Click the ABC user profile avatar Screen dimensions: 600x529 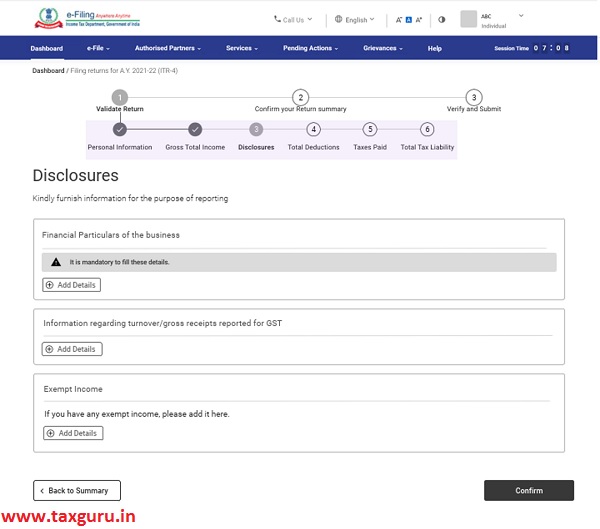(x=468, y=19)
